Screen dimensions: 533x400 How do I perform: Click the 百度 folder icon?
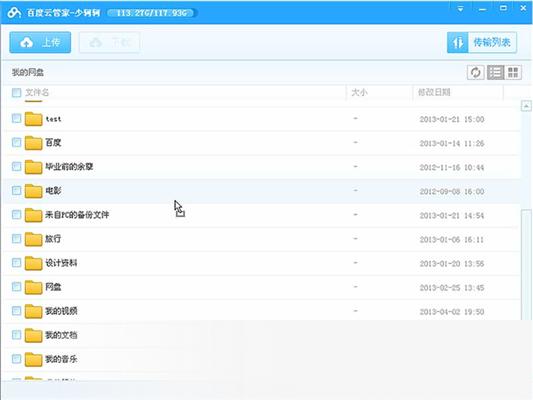[33, 143]
